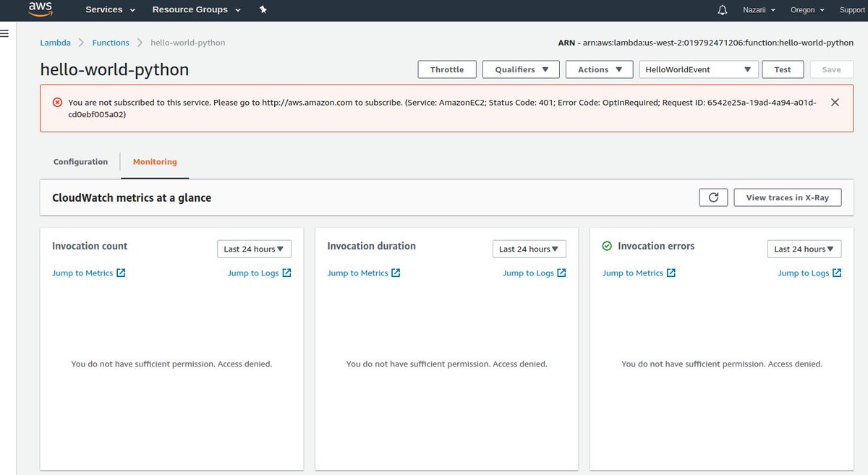Change Invocation count time range dropdown
The width and height of the screenshot is (868, 475).
[254, 249]
